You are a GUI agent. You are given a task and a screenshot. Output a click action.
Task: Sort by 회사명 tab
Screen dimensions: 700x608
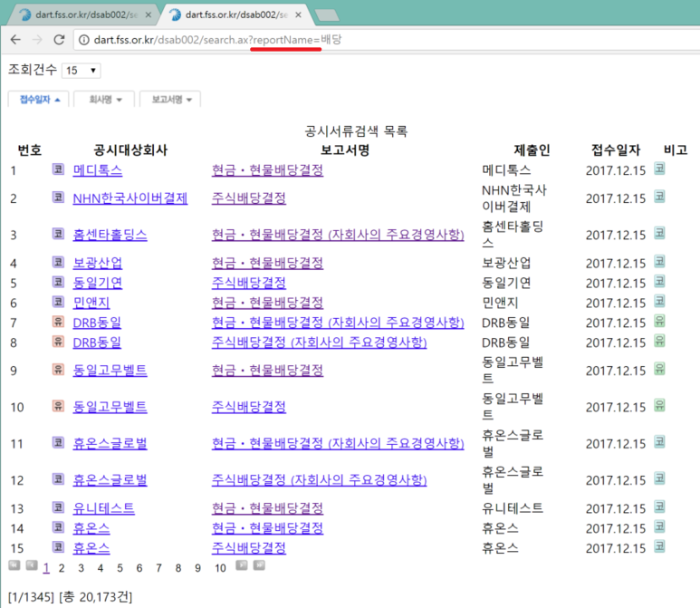tap(105, 99)
